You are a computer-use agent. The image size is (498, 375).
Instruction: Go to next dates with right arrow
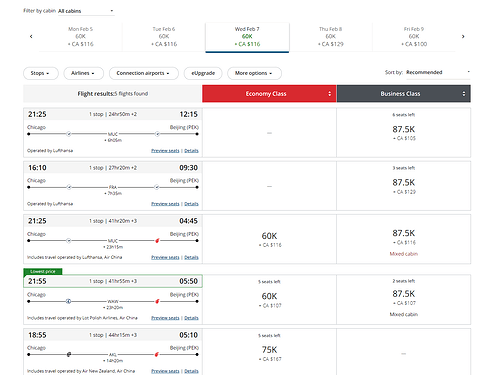point(463,36)
